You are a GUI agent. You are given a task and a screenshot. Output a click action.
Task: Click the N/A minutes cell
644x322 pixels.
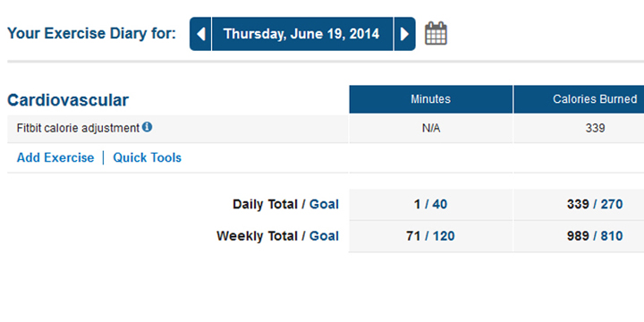[431, 129]
